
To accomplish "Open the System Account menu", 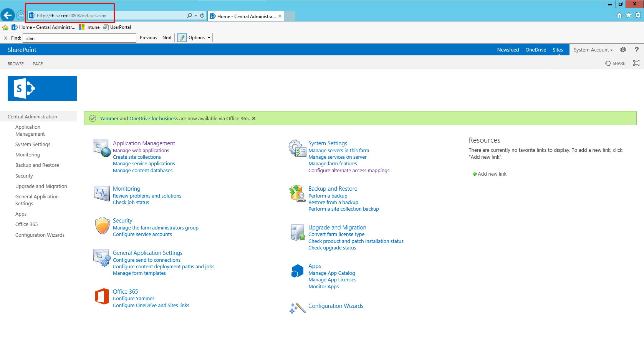I will [593, 50].
